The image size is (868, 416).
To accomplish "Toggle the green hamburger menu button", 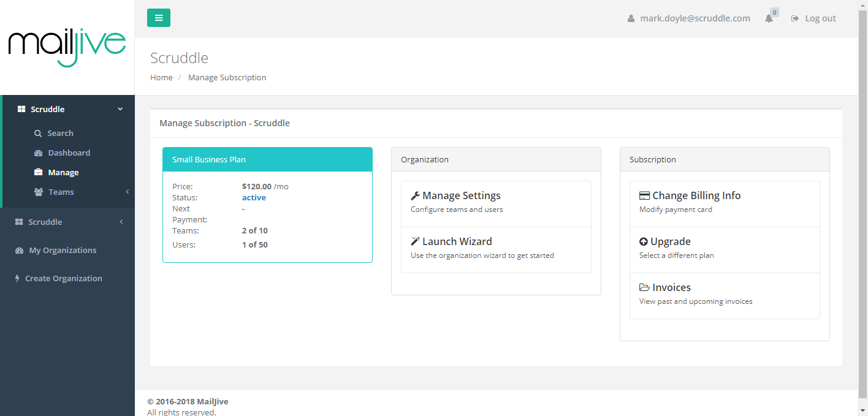I will (x=159, y=18).
